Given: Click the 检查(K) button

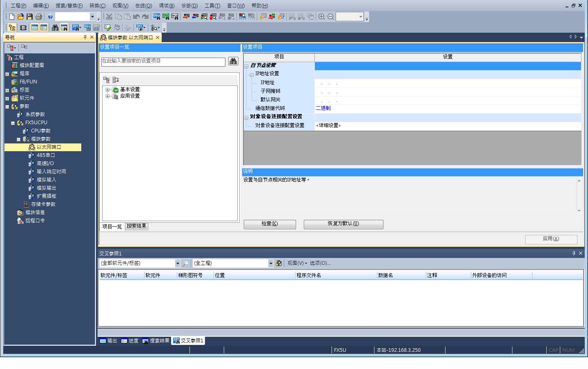Looking at the screenshot, I should point(269,224).
